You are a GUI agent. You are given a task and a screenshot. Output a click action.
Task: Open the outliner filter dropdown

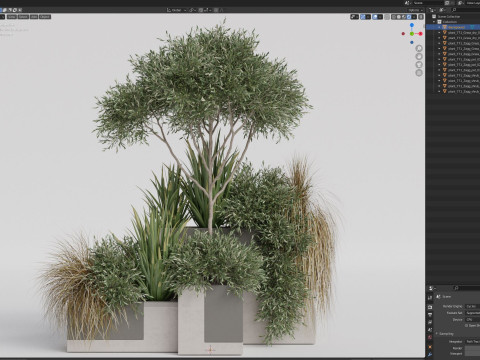coord(443,10)
